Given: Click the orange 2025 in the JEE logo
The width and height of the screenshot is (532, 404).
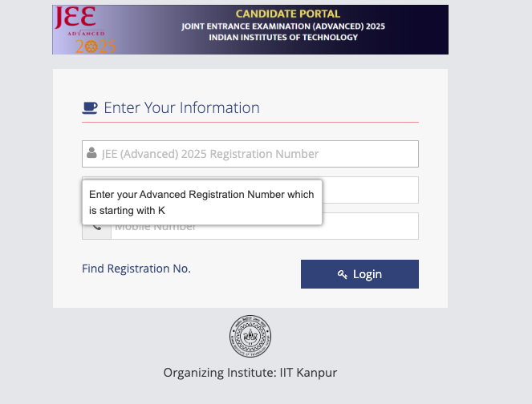Looking at the screenshot, I should pos(95,46).
